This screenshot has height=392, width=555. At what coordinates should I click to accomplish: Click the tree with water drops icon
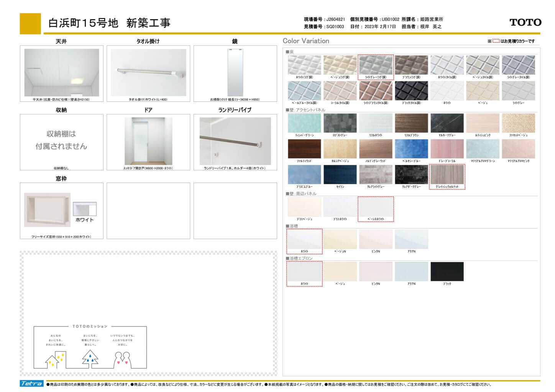tap(90, 359)
